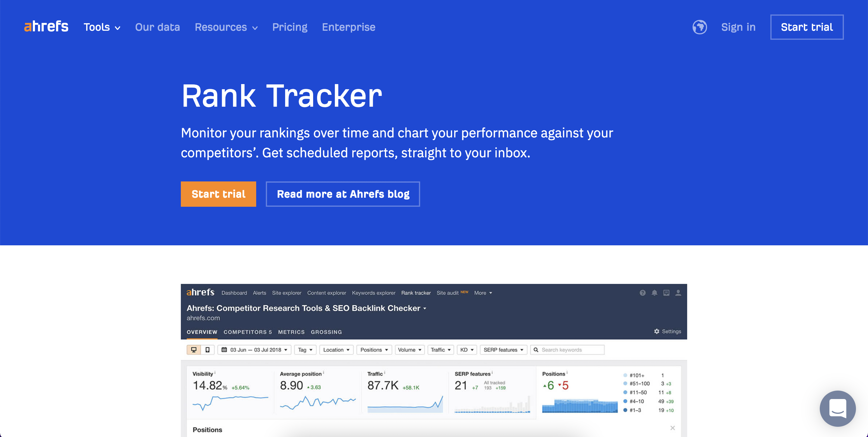Image resolution: width=868 pixels, height=437 pixels.
Task: Click the Rank Tracker heading
Action: tap(282, 96)
